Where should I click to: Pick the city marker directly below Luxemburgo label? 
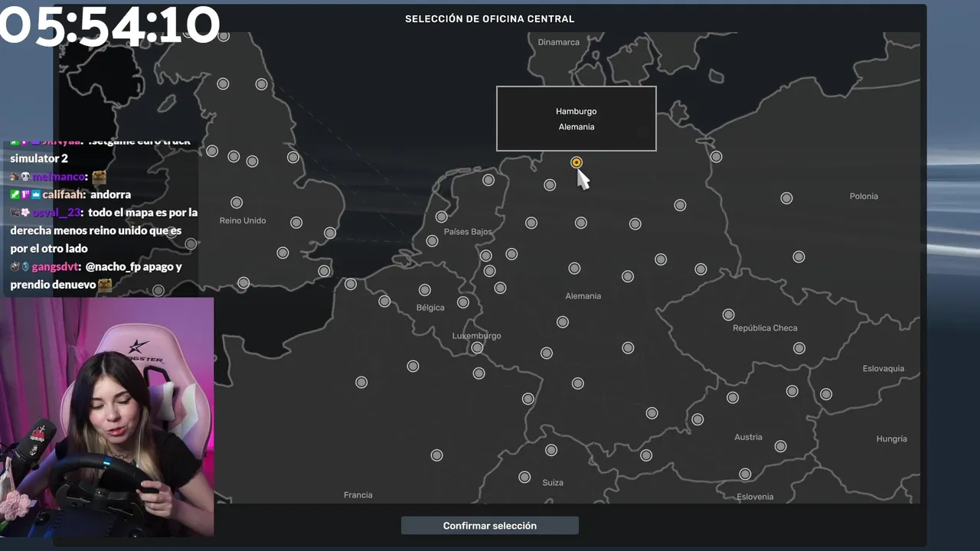(x=477, y=347)
